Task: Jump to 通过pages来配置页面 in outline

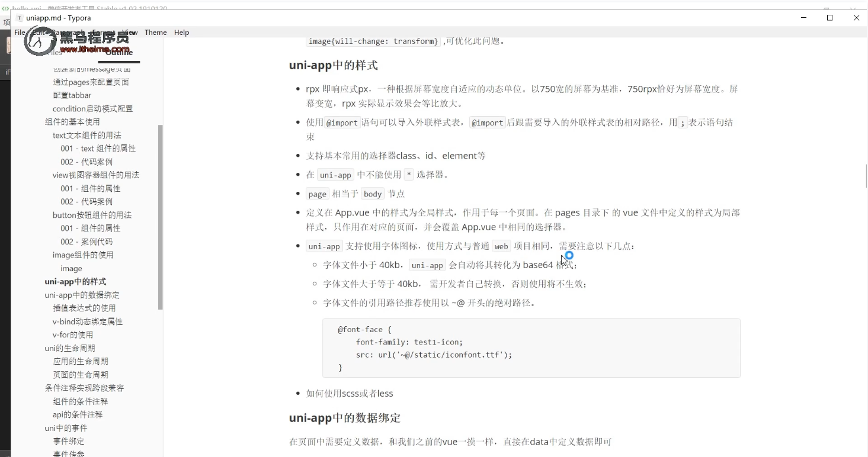Action: coord(91,82)
